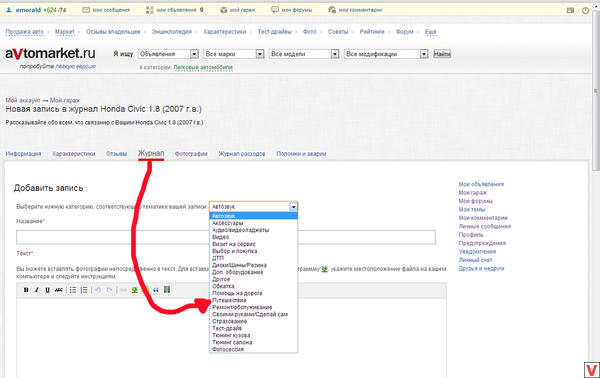
Task: Click the Легковые автомобили category link
Action: point(203,67)
